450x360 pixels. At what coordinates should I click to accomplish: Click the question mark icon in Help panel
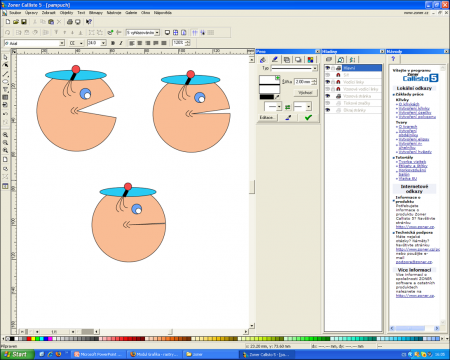(x=393, y=59)
